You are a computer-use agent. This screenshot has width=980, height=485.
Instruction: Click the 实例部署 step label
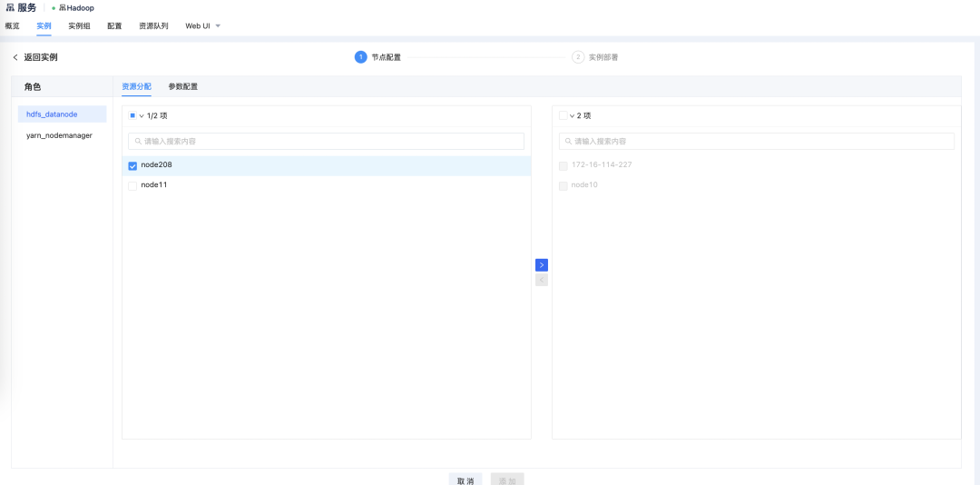coord(603,57)
